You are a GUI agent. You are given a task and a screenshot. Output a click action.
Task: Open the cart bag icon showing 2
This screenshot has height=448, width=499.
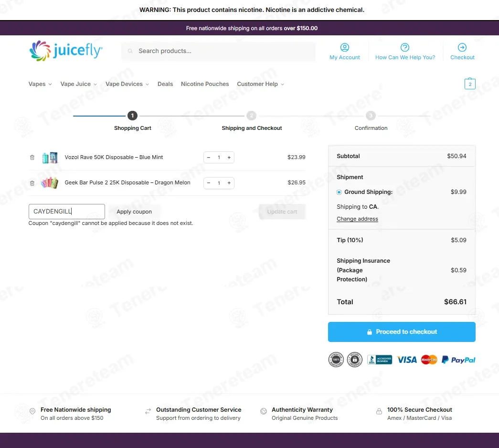click(470, 84)
